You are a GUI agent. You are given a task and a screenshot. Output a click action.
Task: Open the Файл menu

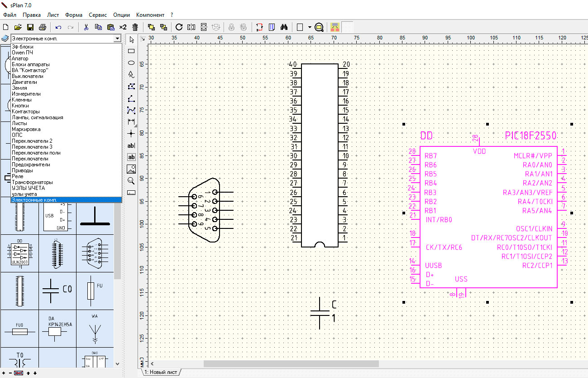[x=10, y=15]
